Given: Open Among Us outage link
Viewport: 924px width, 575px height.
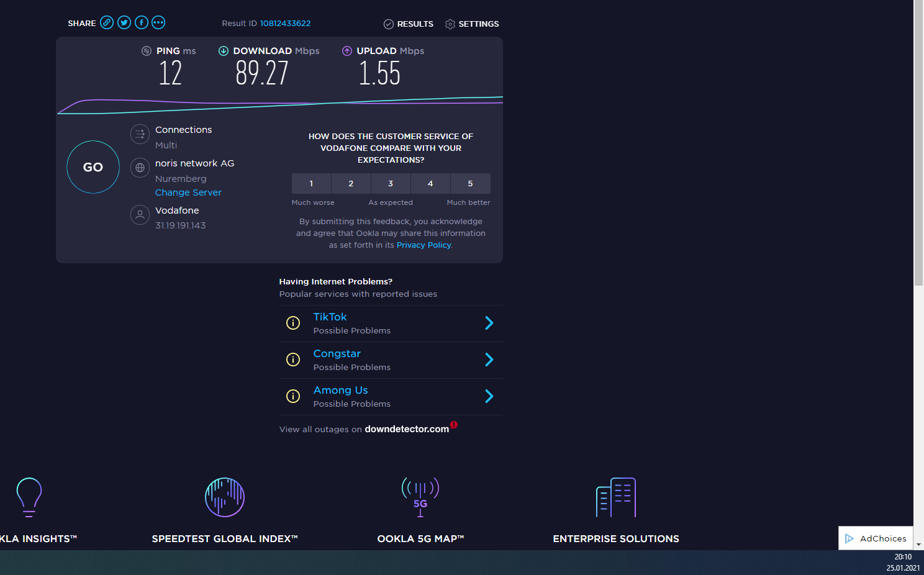Looking at the screenshot, I should [340, 391].
